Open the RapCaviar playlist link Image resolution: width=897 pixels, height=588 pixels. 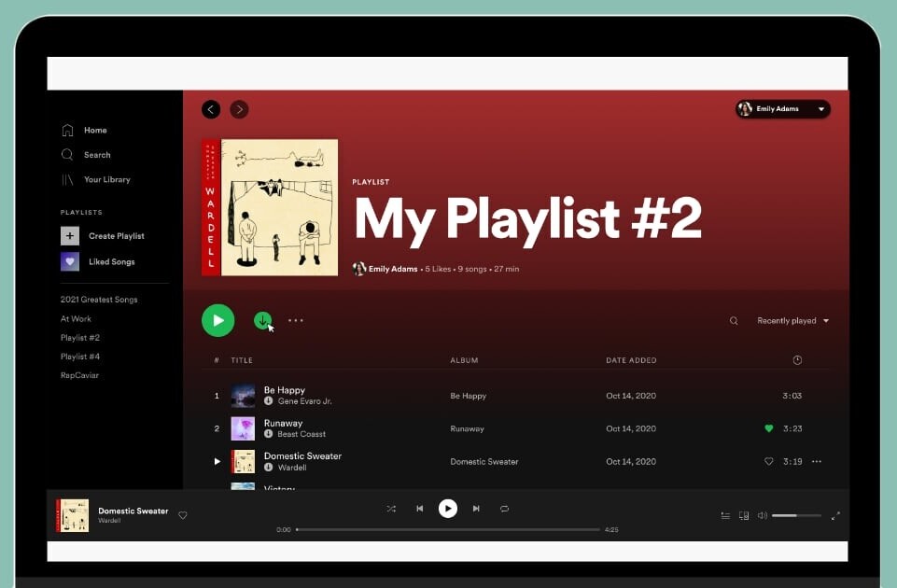tap(79, 375)
